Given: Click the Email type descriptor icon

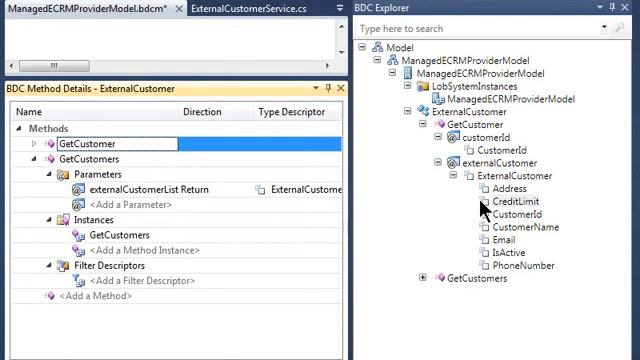Looking at the screenshot, I should tap(484, 240).
